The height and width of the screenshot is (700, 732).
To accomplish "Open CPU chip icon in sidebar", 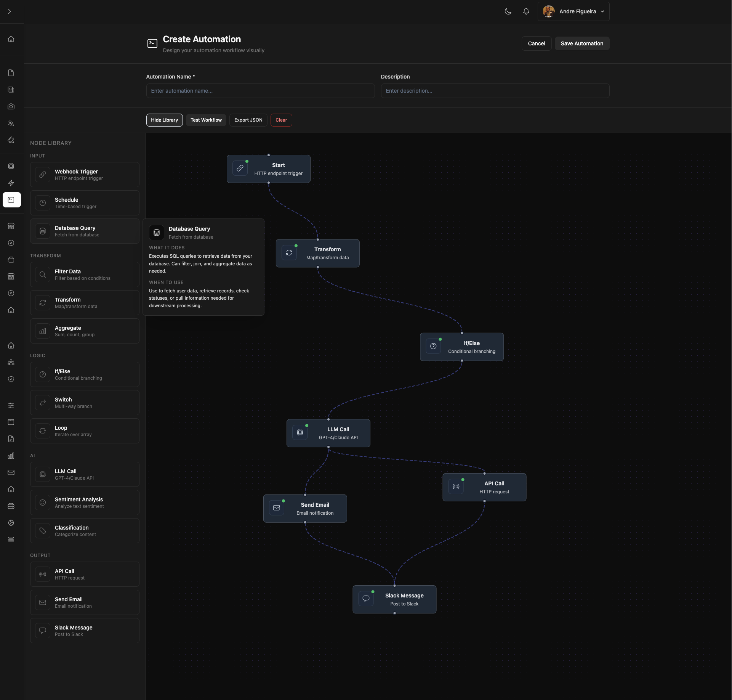I will click(11, 166).
